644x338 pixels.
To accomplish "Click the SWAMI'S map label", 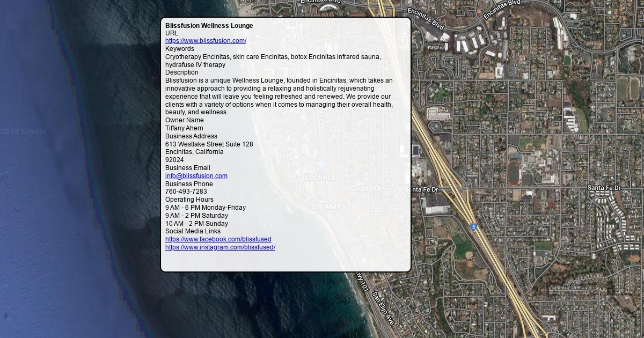I will (x=329, y=207).
